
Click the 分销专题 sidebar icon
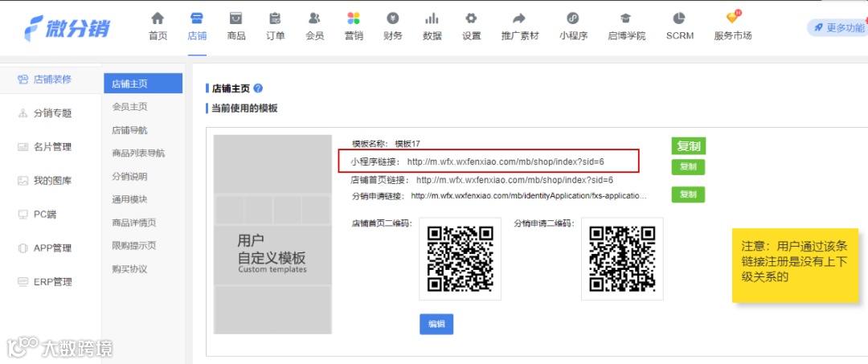pos(23,113)
